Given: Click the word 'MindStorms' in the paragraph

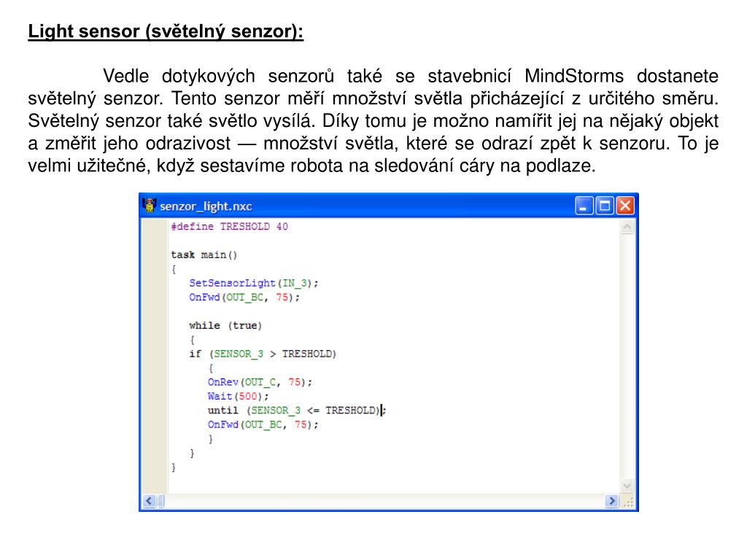Looking at the screenshot, I should [x=574, y=76].
